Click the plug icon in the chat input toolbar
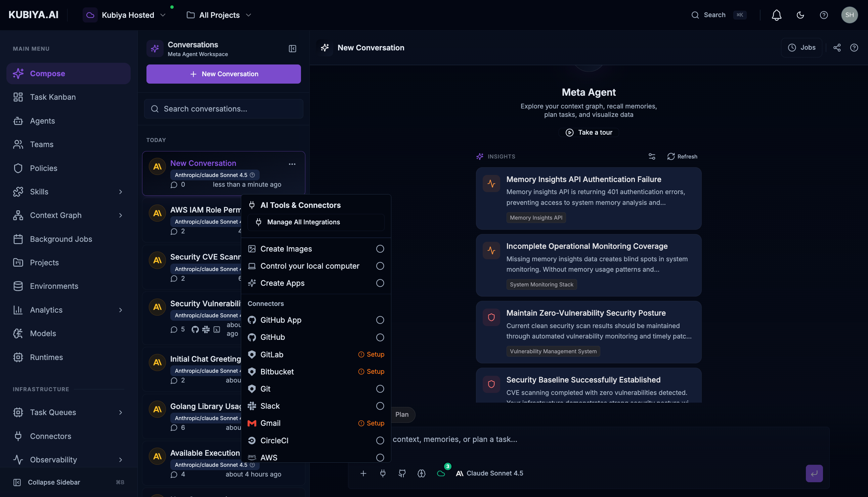The width and height of the screenshot is (868, 497). [383, 473]
